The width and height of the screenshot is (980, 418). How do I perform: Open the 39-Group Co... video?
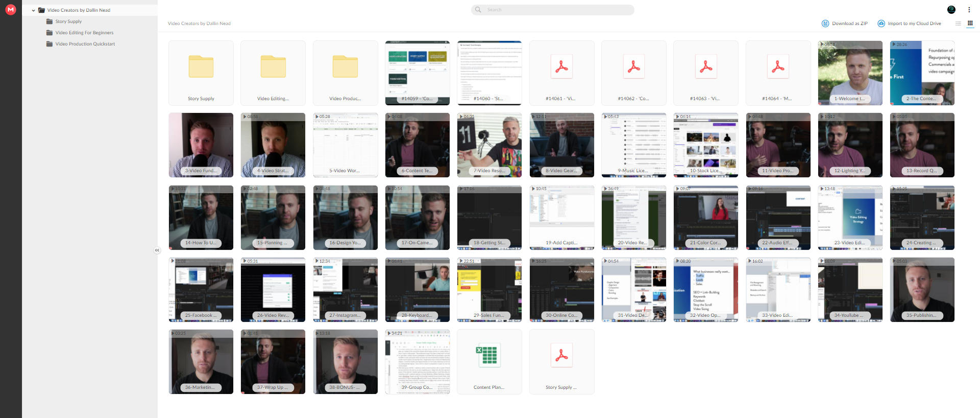[x=418, y=362]
